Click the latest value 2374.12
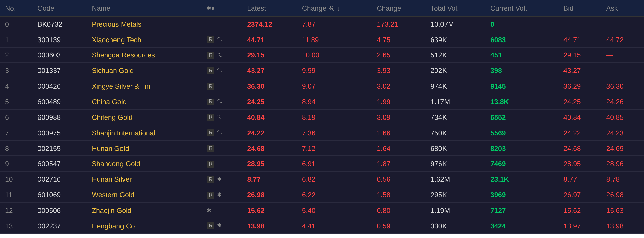 (260, 24)
